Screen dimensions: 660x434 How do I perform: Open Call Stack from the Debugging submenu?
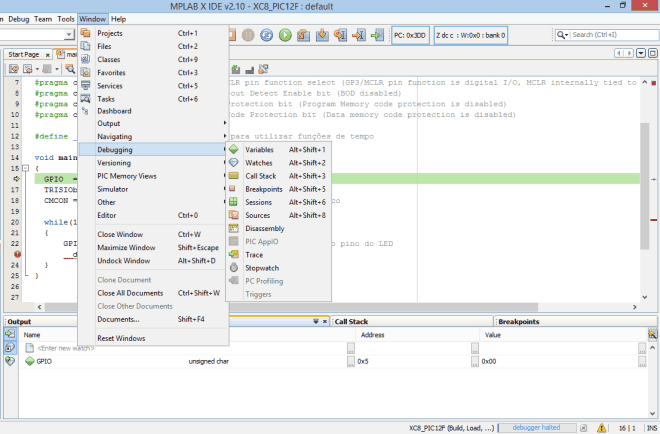(x=279, y=176)
